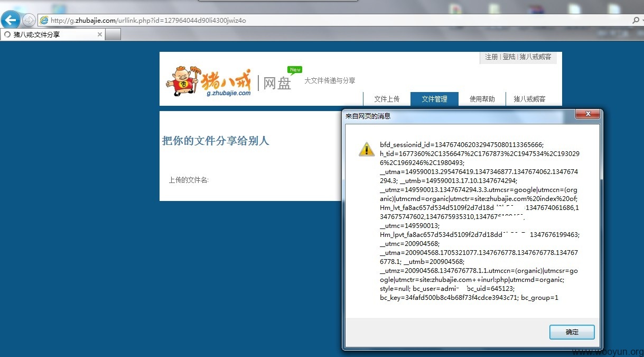
Task: Open a new blank browser tab
Action: 113,34
